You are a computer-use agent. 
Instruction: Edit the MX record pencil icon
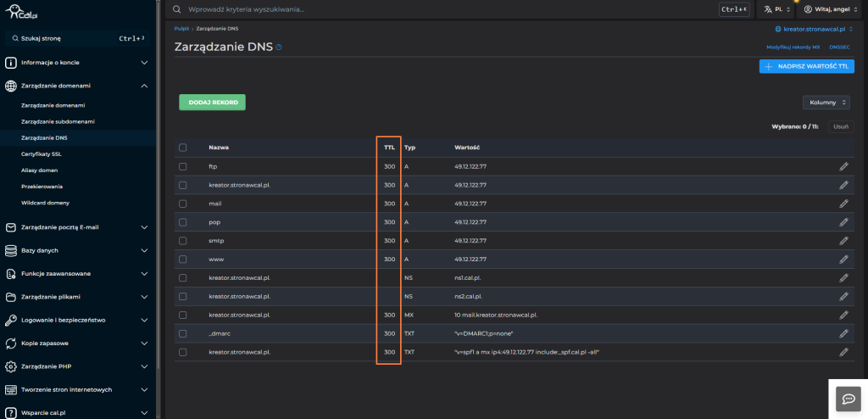pyautogui.click(x=843, y=315)
